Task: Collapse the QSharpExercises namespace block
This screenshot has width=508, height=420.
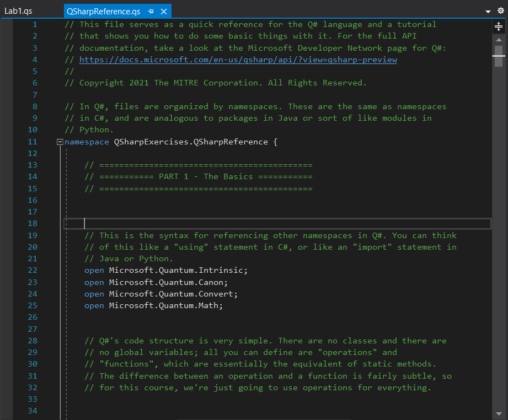Action: [60, 142]
